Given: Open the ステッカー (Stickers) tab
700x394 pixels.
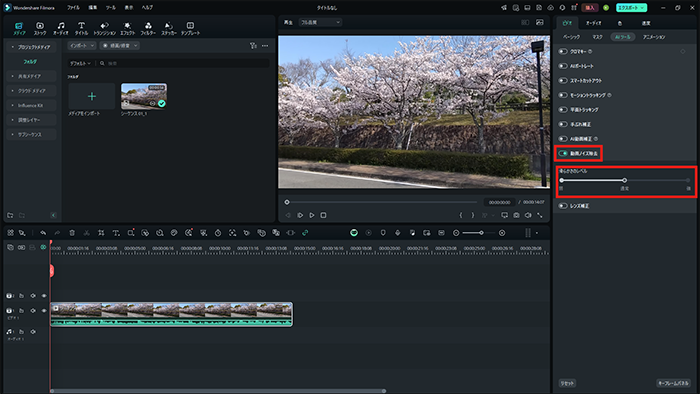Looking at the screenshot, I should (x=169, y=29).
